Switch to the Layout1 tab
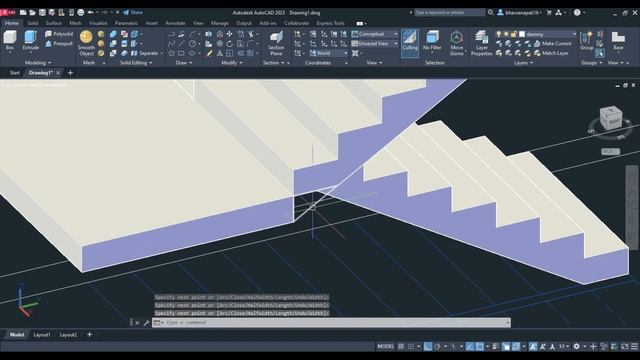The height and width of the screenshot is (360, 640). click(42, 335)
